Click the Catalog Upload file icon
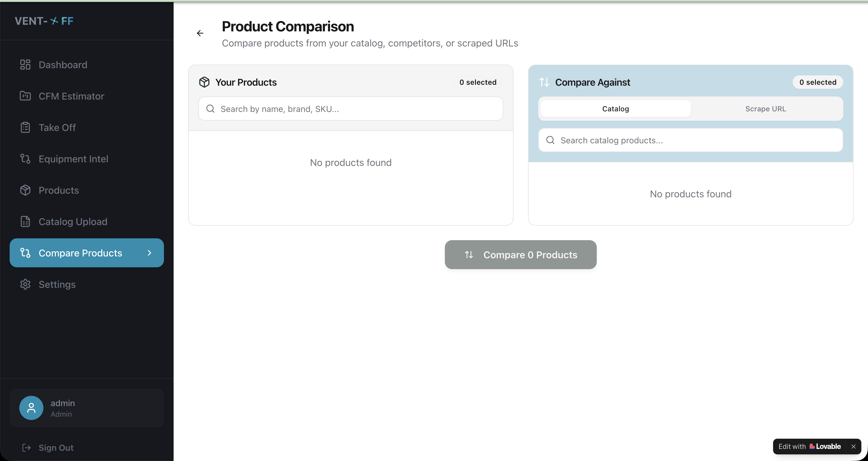The image size is (868, 461). (x=25, y=221)
